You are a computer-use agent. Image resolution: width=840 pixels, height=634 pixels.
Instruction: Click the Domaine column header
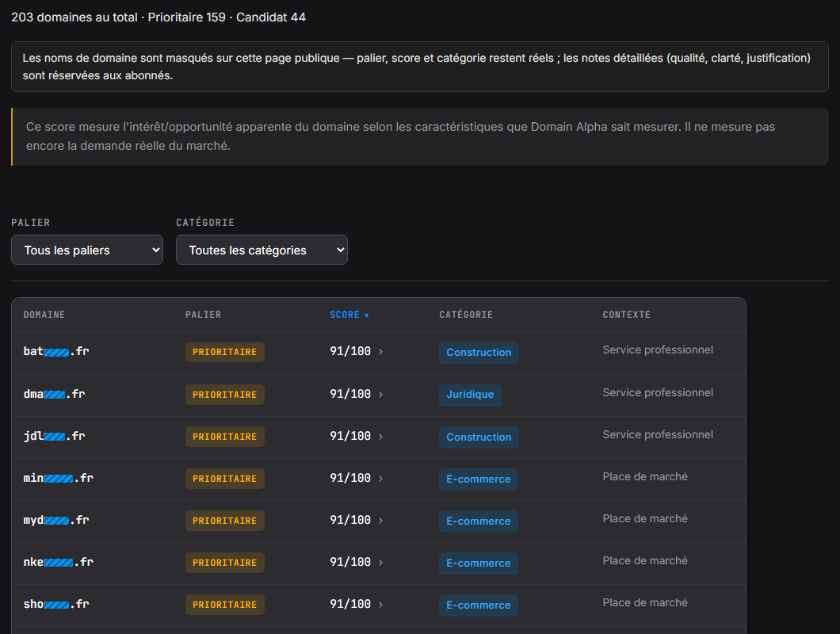click(44, 315)
